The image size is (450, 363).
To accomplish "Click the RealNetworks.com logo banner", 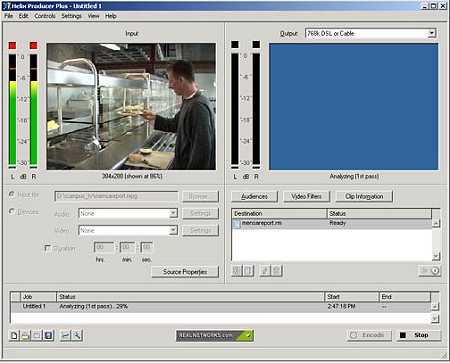I will tap(215, 335).
